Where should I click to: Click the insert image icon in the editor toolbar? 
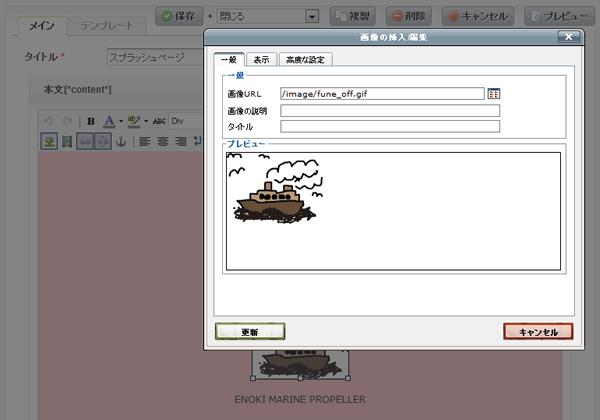pos(48,142)
